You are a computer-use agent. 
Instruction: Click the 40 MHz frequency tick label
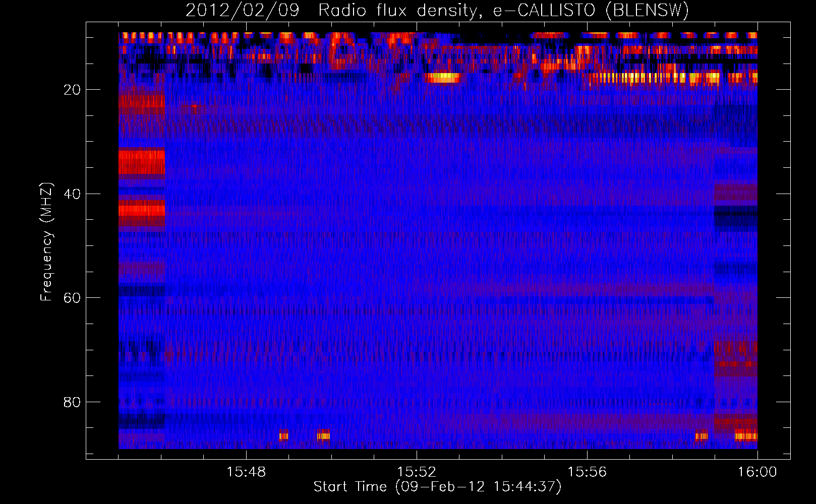pos(73,194)
